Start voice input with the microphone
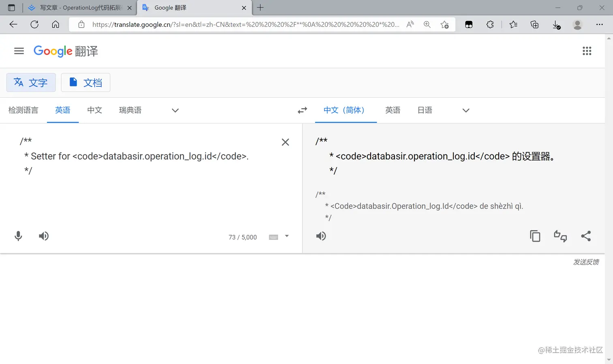This screenshot has width=613, height=364. click(18, 236)
